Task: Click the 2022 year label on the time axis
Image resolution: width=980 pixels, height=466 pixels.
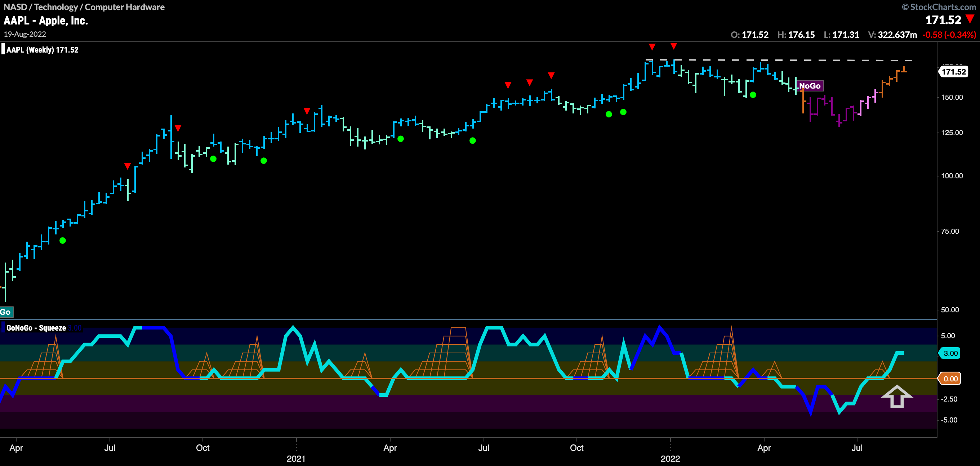Action: click(670, 458)
